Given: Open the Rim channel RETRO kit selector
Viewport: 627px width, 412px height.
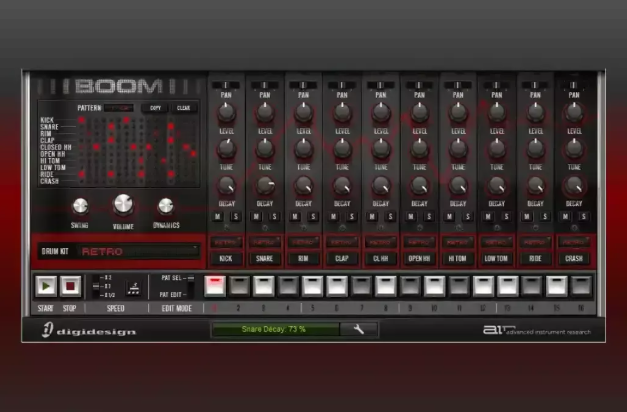Looking at the screenshot, I should [x=303, y=242].
